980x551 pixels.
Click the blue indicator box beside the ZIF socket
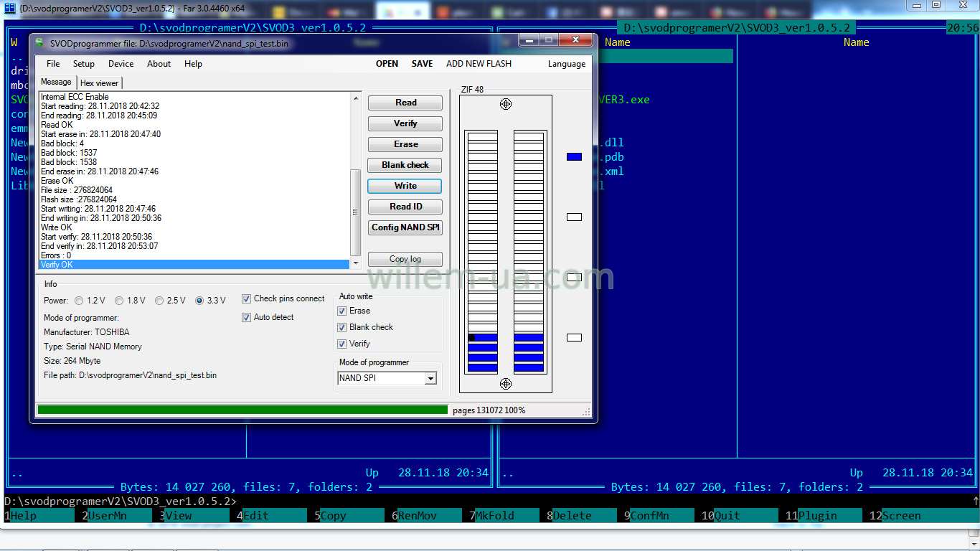coord(574,156)
